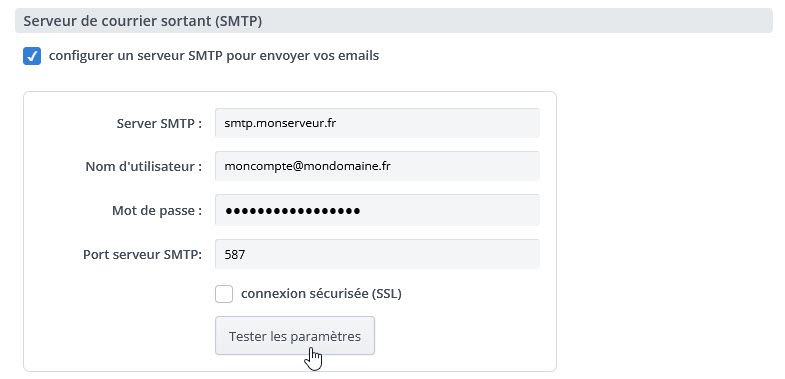The height and width of the screenshot is (379, 785).
Task: Click the connexion sécurisée (SSL) label text
Action: [x=321, y=294]
